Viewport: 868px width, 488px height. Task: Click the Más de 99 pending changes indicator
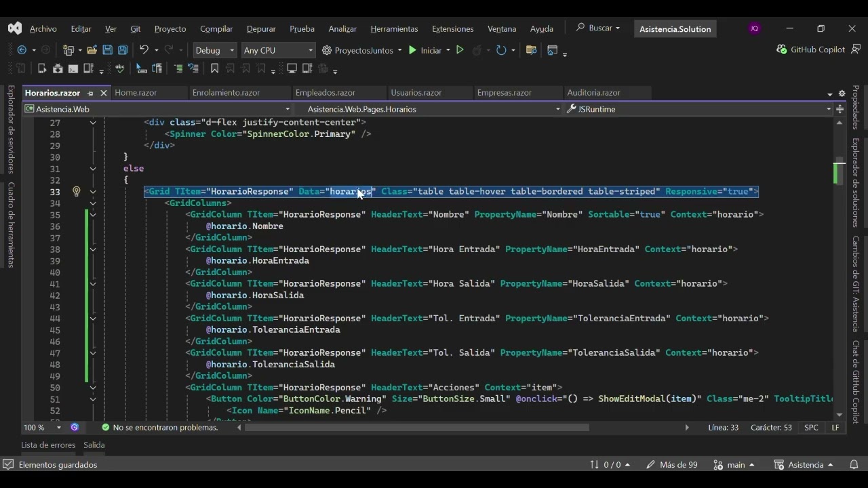tap(672, 465)
